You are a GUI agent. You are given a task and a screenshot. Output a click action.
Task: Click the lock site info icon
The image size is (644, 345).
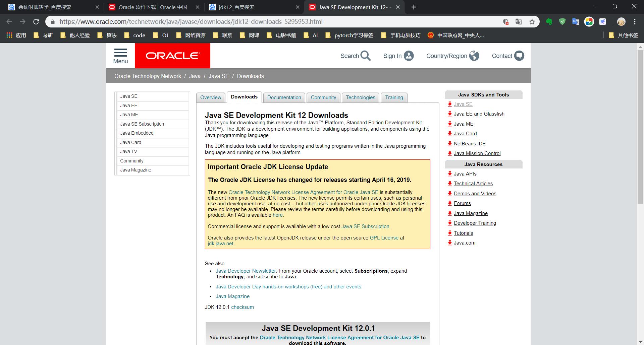(x=53, y=22)
